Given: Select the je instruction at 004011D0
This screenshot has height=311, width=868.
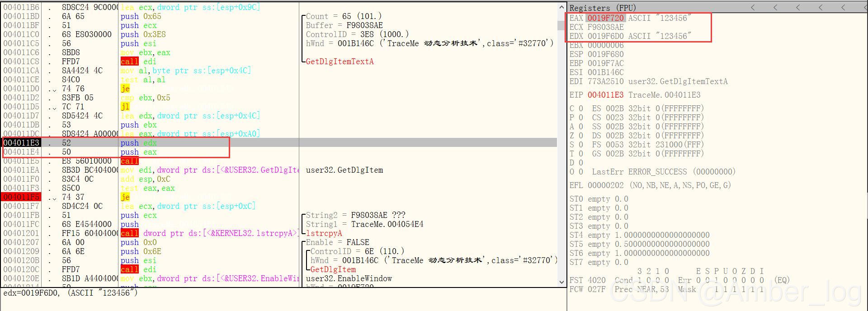Looking at the screenshot, I should pos(125,89).
